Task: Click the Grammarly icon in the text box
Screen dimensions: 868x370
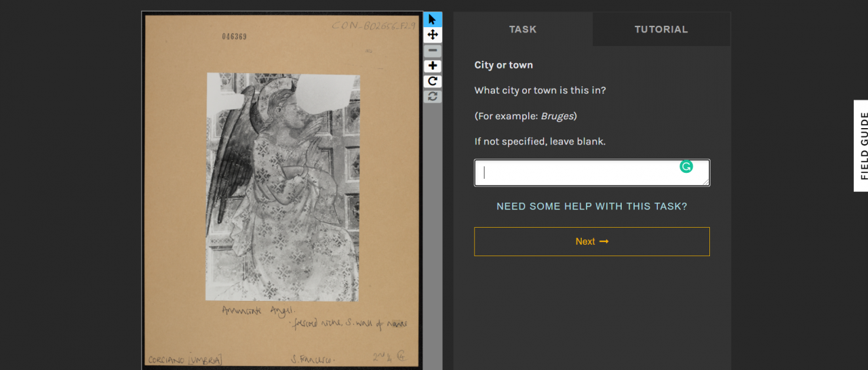Action: pyautogui.click(x=686, y=166)
